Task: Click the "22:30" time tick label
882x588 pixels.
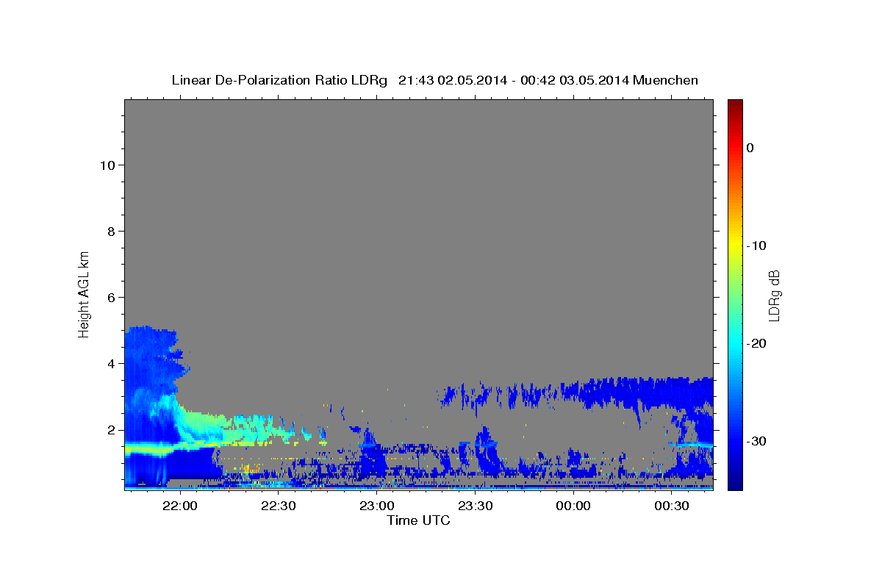Action: (278, 506)
